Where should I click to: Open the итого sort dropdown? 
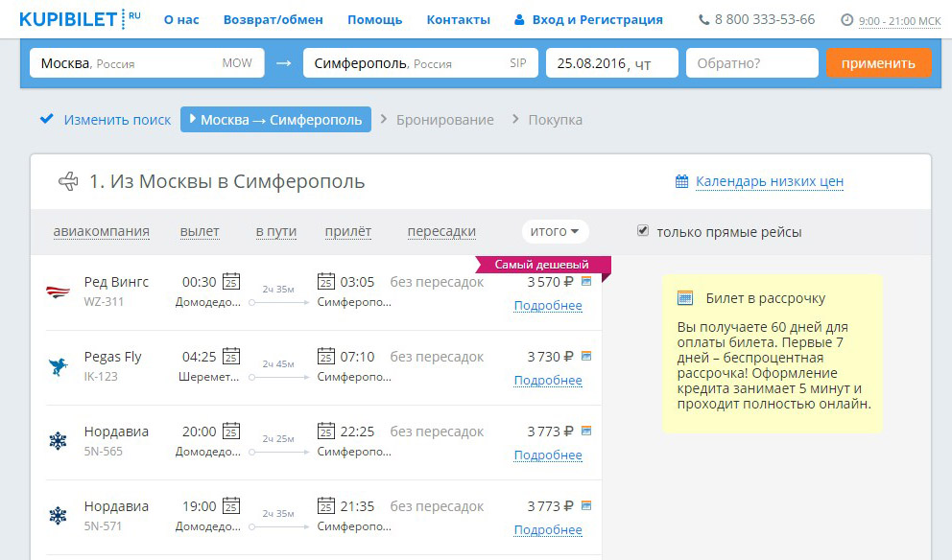555,231
